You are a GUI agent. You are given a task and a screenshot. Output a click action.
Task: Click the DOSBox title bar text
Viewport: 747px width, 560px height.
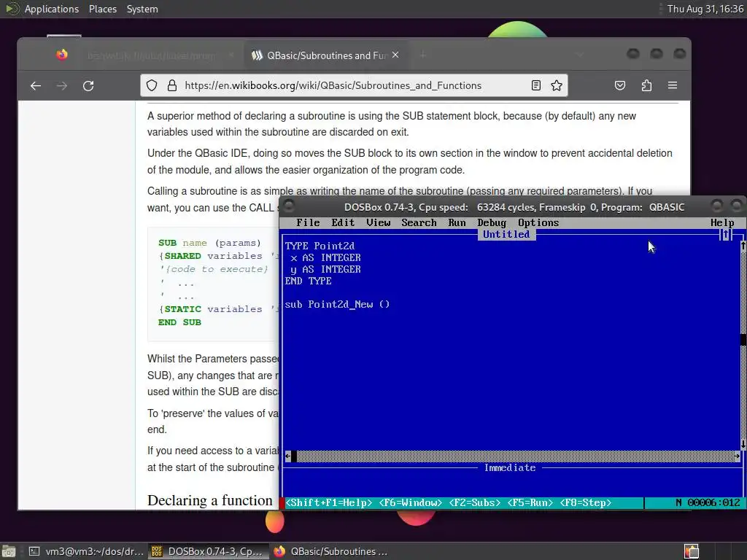[514, 207]
